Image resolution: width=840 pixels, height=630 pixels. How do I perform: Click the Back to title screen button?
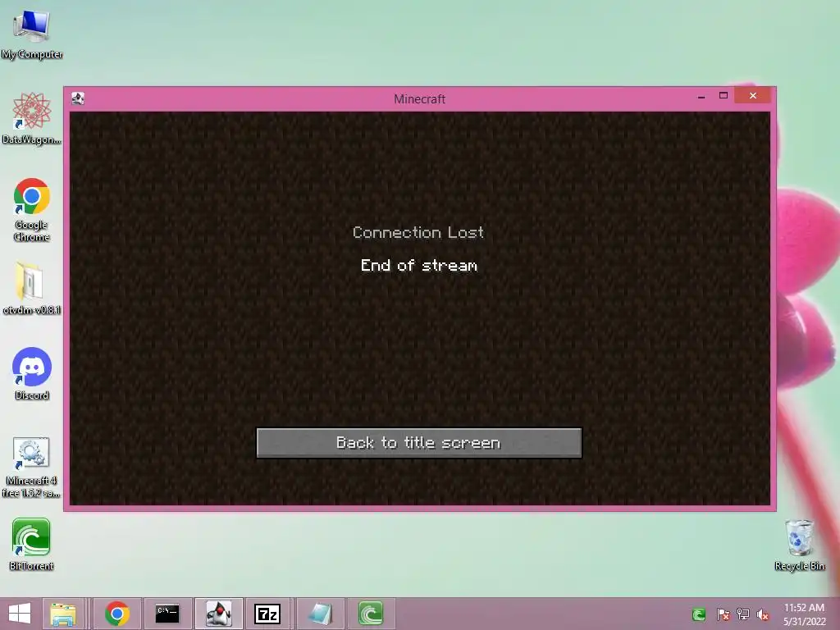coord(419,442)
